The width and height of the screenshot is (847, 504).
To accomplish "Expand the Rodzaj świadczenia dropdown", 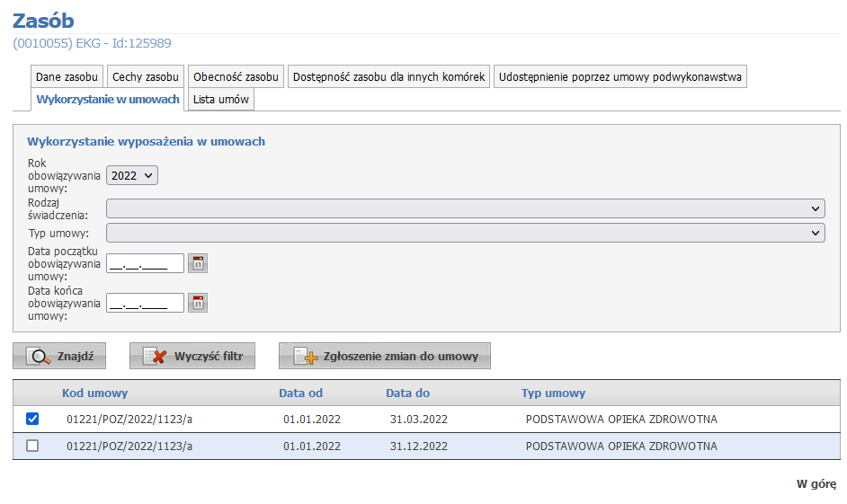I will (x=465, y=208).
